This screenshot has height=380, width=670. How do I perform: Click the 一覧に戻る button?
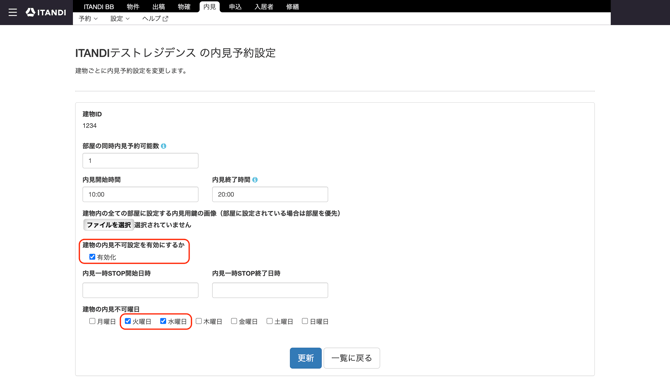(352, 358)
